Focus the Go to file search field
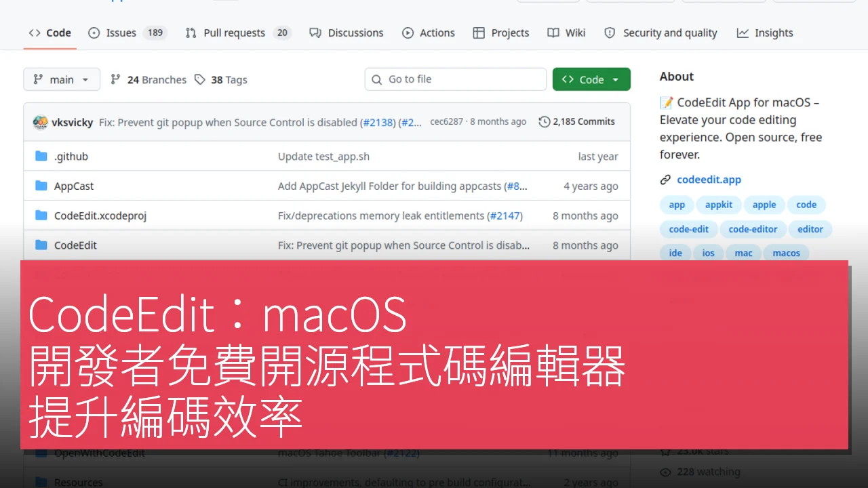The image size is (868, 488). pos(455,79)
